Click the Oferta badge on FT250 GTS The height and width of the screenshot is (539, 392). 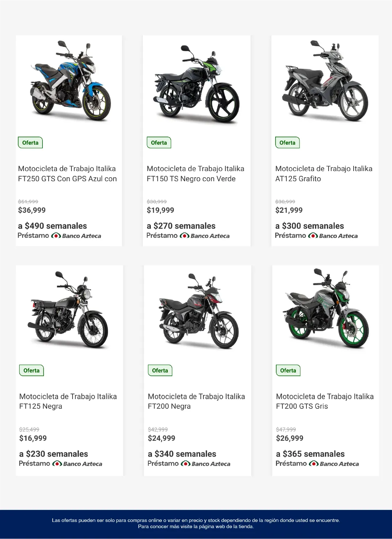pos(30,143)
